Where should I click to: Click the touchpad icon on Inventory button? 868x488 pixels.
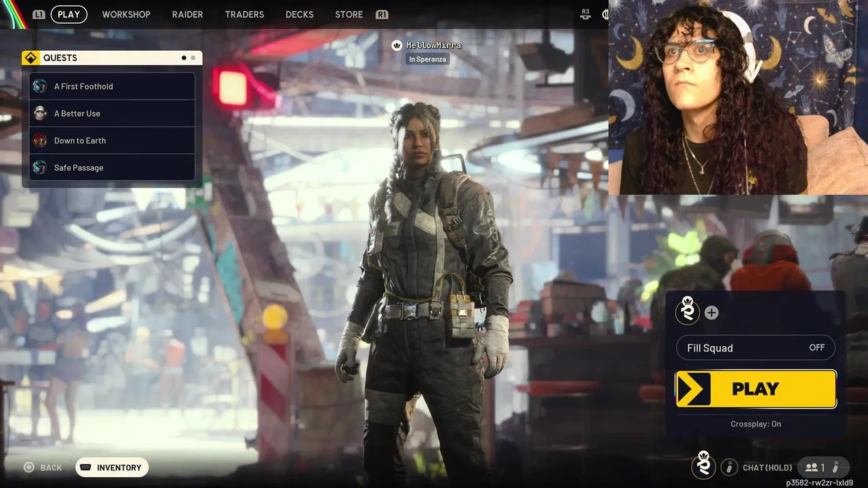85,467
